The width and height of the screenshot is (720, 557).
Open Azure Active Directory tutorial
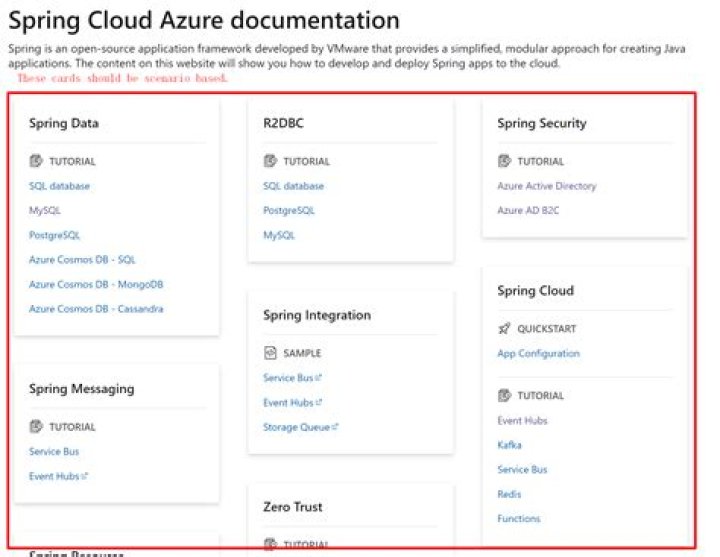546,186
